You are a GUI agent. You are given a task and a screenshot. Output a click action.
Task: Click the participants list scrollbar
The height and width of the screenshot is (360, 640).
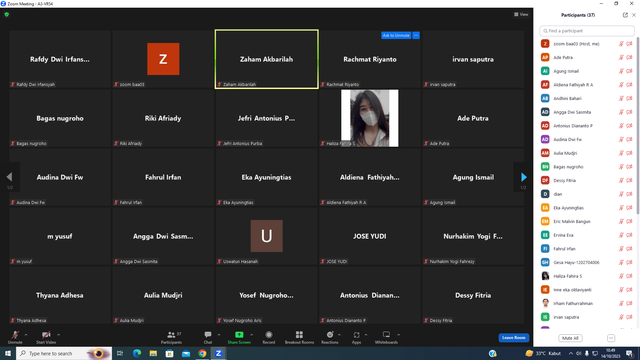[638, 127]
